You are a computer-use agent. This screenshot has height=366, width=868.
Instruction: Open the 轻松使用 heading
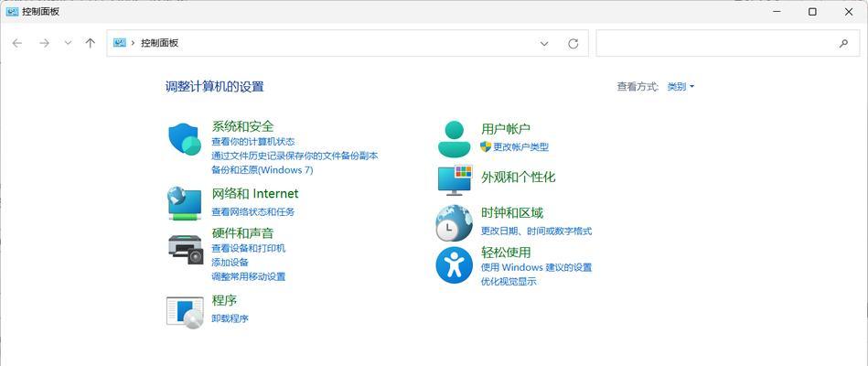pyautogui.click(x=506, y=253)
